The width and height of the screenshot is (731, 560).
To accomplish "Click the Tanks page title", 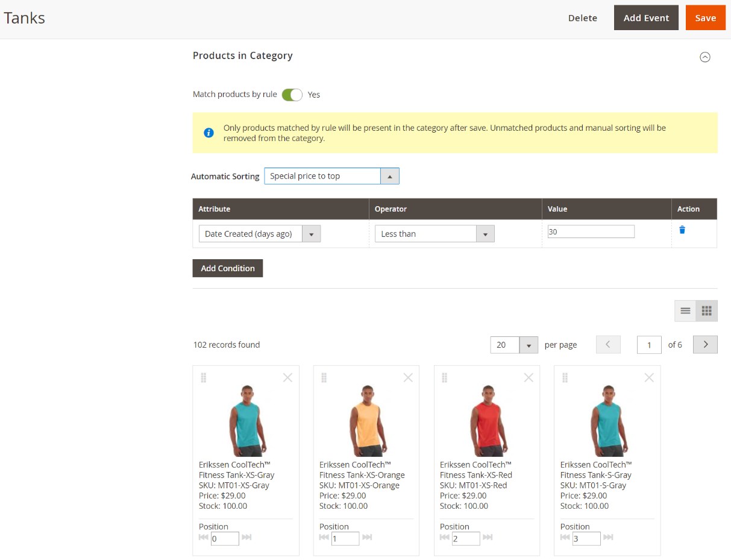I will [25, 18].
